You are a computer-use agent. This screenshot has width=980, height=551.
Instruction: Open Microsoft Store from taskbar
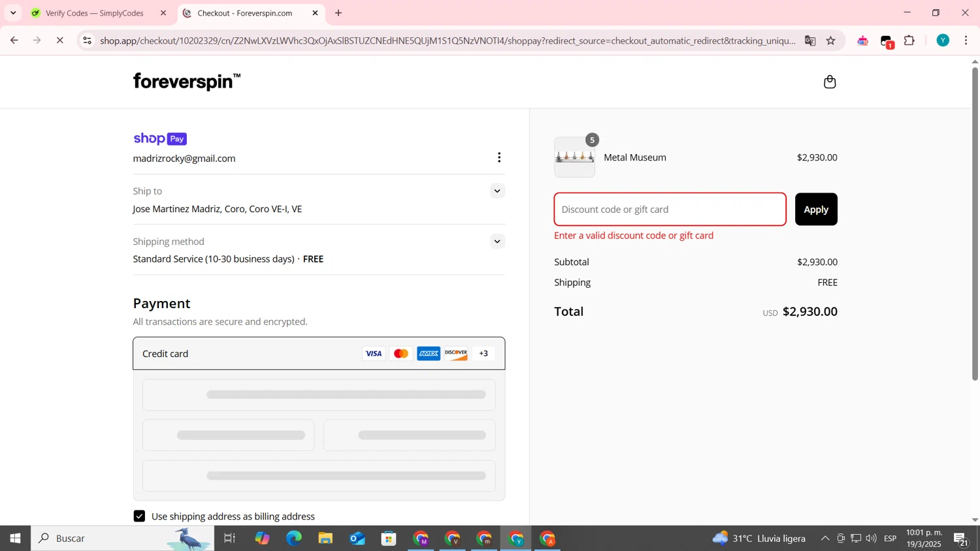389,539
